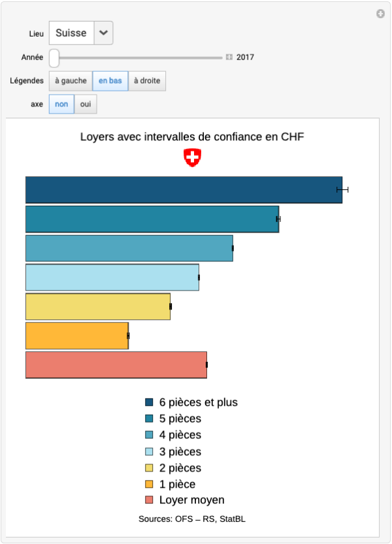Click the Suisse location selector
This screenshot has height=544, width=392.
[71, 33]
